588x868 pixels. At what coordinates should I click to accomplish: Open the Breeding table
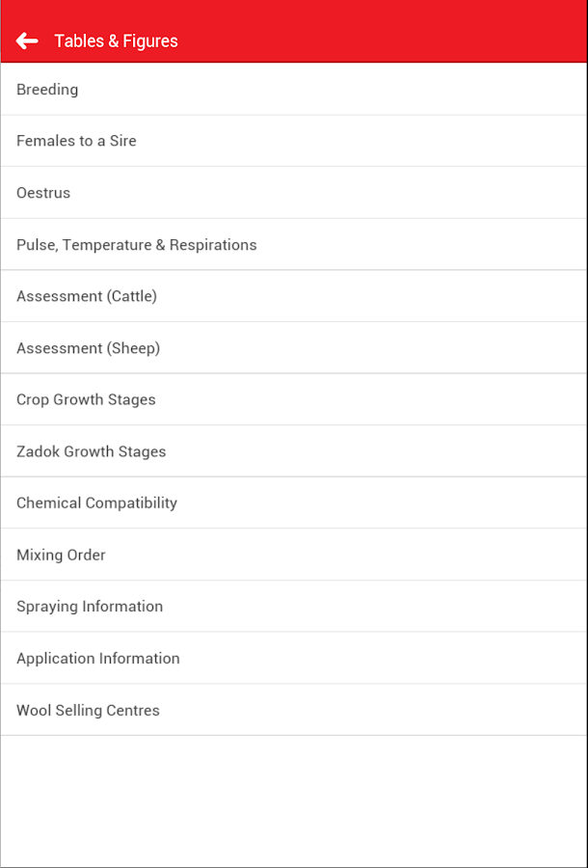47,90
